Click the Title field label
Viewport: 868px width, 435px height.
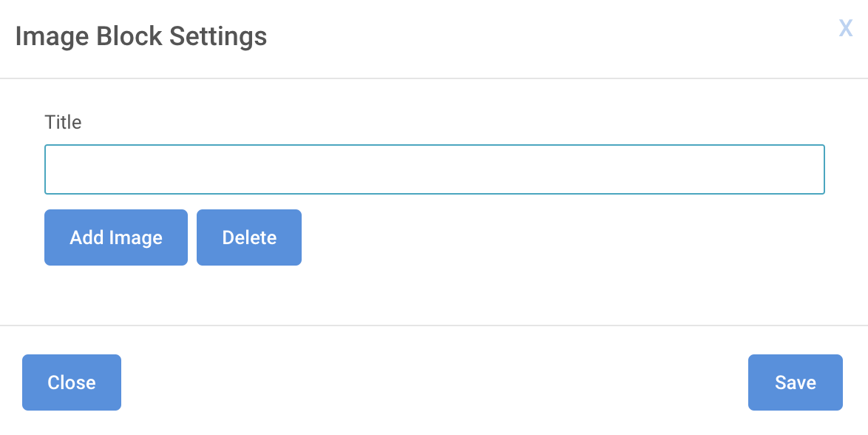tap(63, 122)
